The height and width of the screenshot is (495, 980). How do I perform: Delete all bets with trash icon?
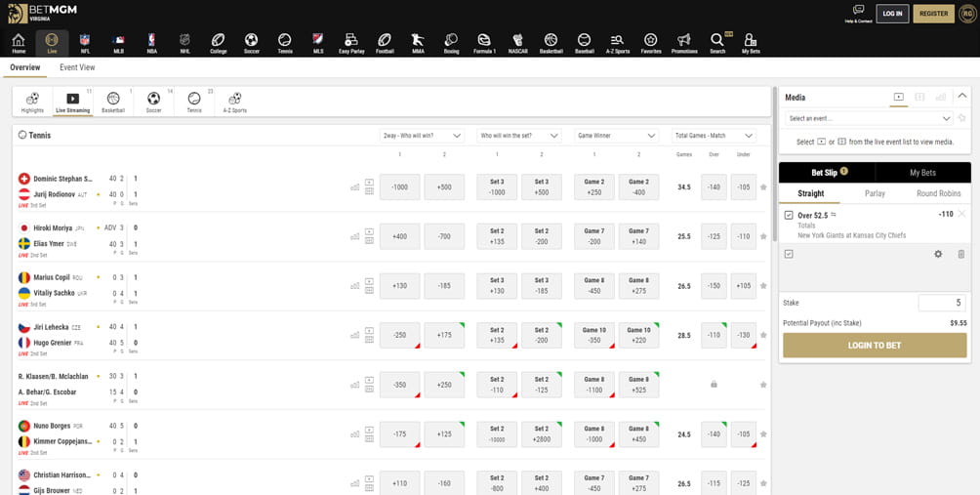[x=961, y=254]
